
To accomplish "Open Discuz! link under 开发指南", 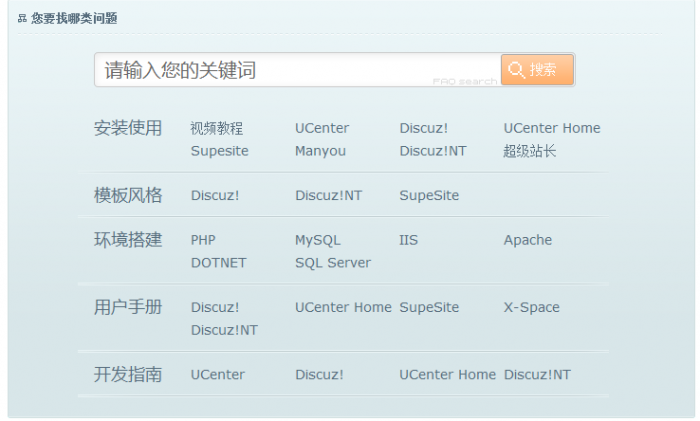I will point(319,375).
